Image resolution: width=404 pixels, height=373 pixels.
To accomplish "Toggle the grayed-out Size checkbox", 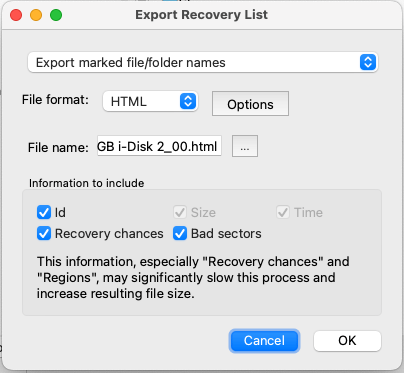I will (180, 212).
